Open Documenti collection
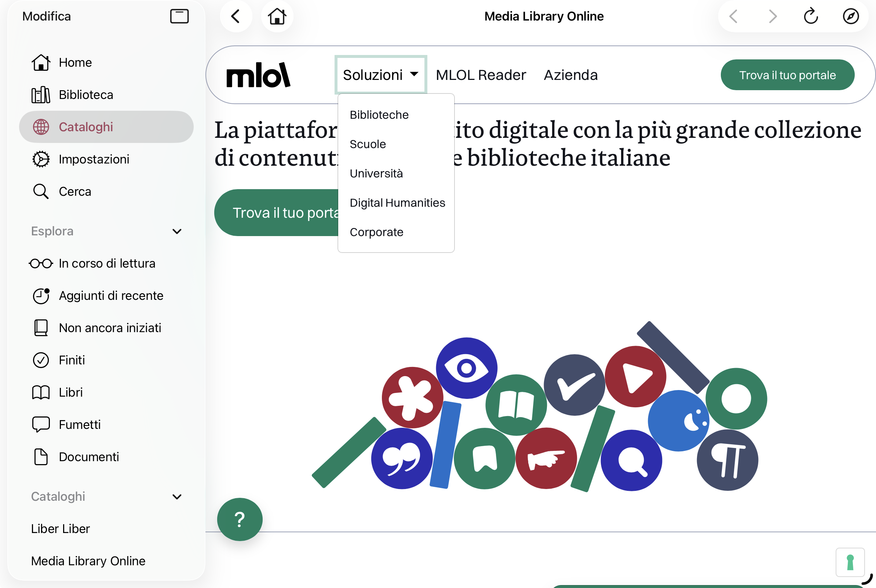The height and width of the screenshot is (588, 876). [x=106, y=457]
